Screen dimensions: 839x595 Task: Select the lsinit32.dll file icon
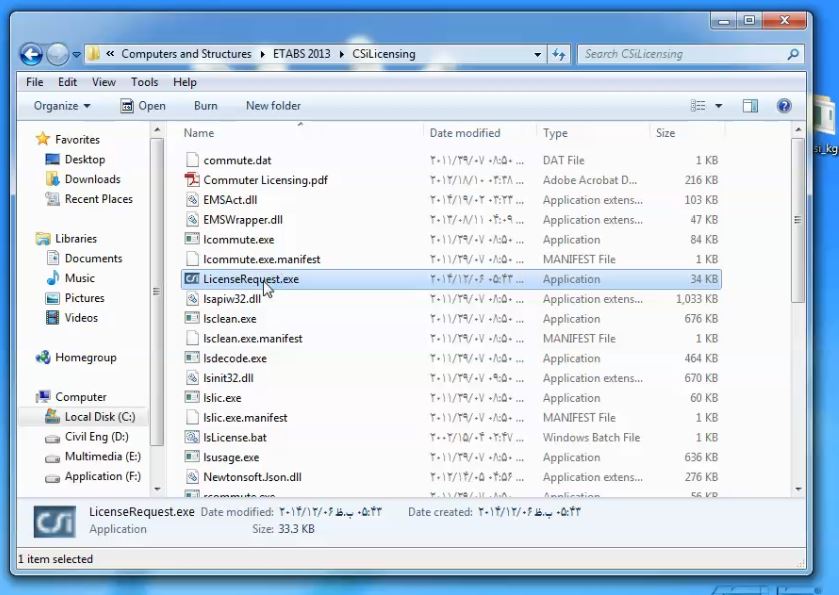192,378
